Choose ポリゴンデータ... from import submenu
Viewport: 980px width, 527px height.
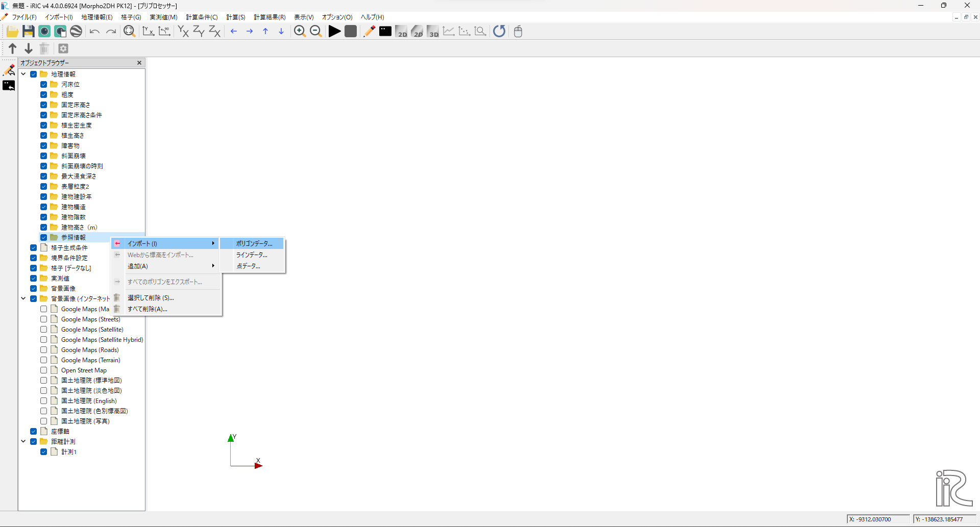pos(254,244)
